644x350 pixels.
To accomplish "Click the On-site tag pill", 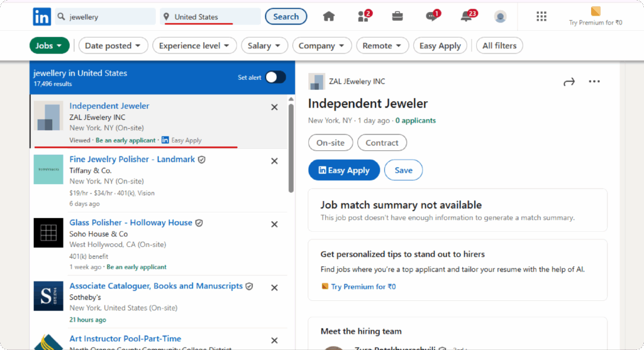I will point(330,143).
